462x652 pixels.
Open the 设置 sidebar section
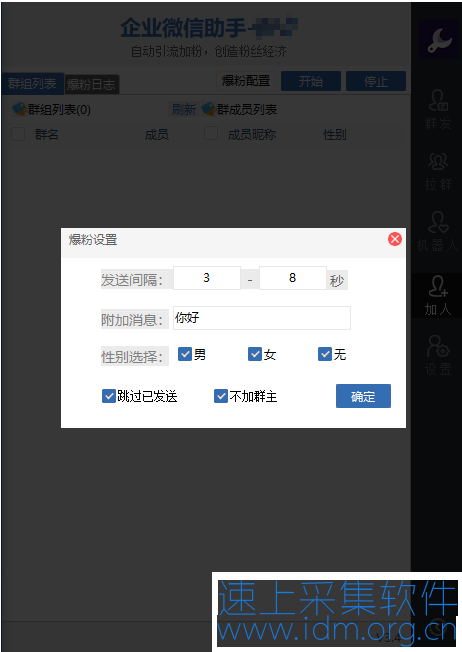(438, 356)
